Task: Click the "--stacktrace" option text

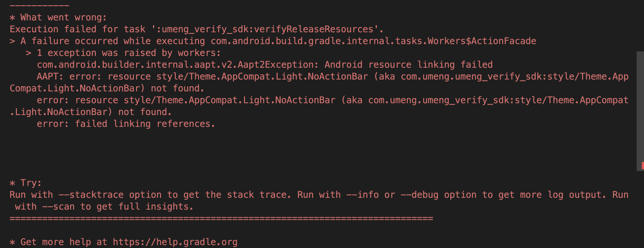Action: coord(91,195)
